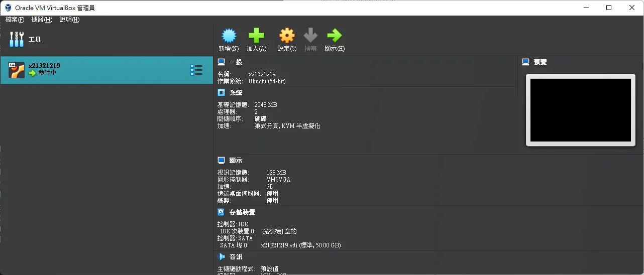
Task: Open the 機器(M) menu
Action: (x=42, y=20)
